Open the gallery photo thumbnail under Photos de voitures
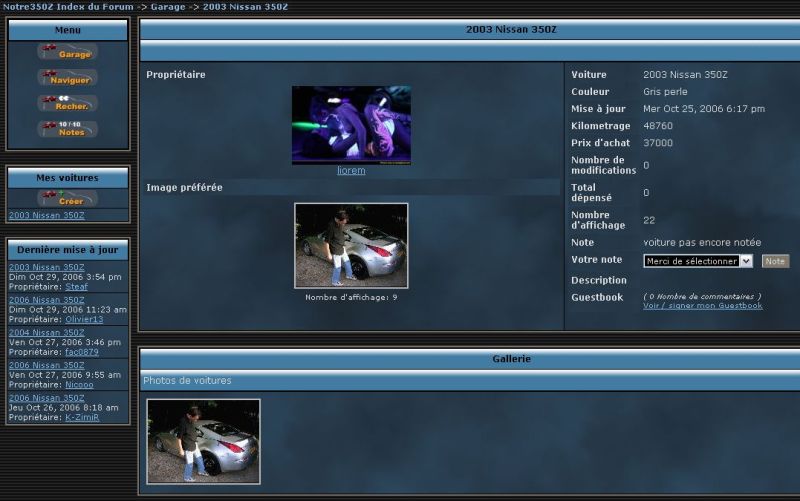Viewport: 800px width, 501px height. (x=204, y=442)
